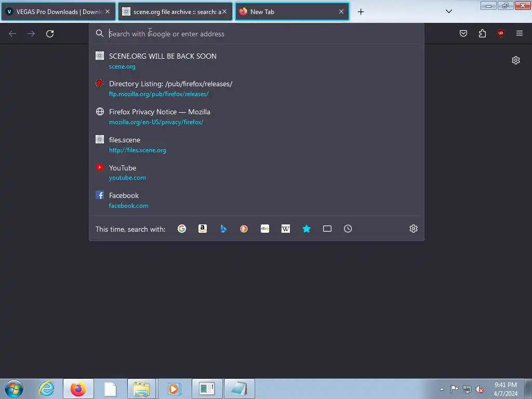
Task: Search with Amazon icon
Action: [203, 229]
